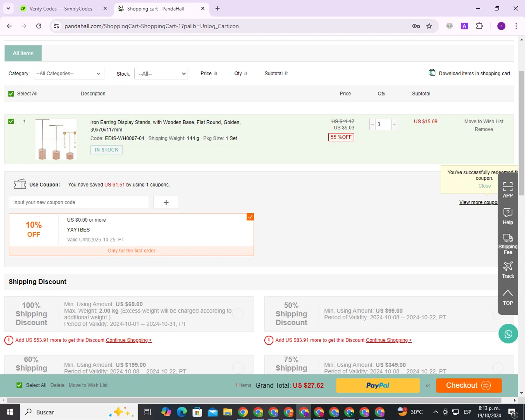Select the 75% Shipping Discount radio button
The height and width of the screenshot is (420, 525).
pyautogui.click(x=498, y=368)
